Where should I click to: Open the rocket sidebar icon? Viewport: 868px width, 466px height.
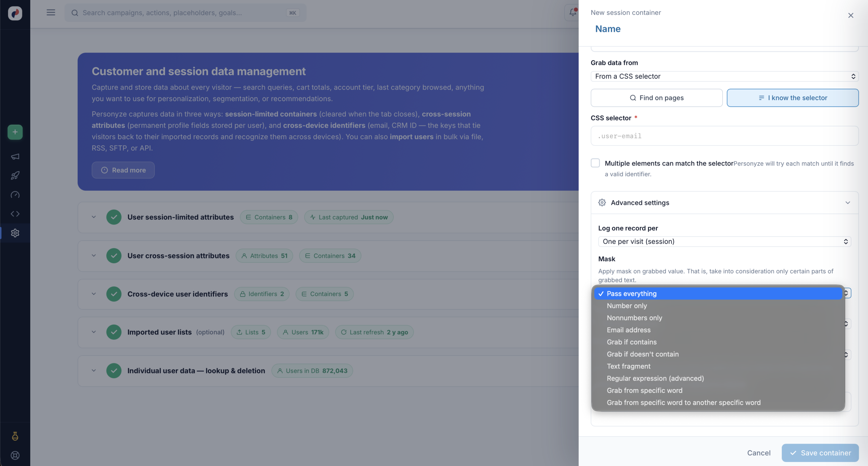[15, 175]
